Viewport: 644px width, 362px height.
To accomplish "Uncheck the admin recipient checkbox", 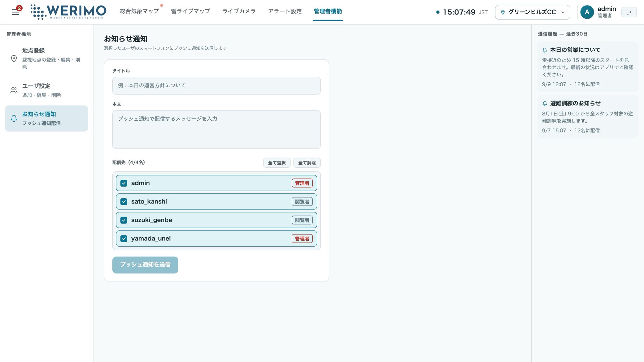I will [124, 183].
